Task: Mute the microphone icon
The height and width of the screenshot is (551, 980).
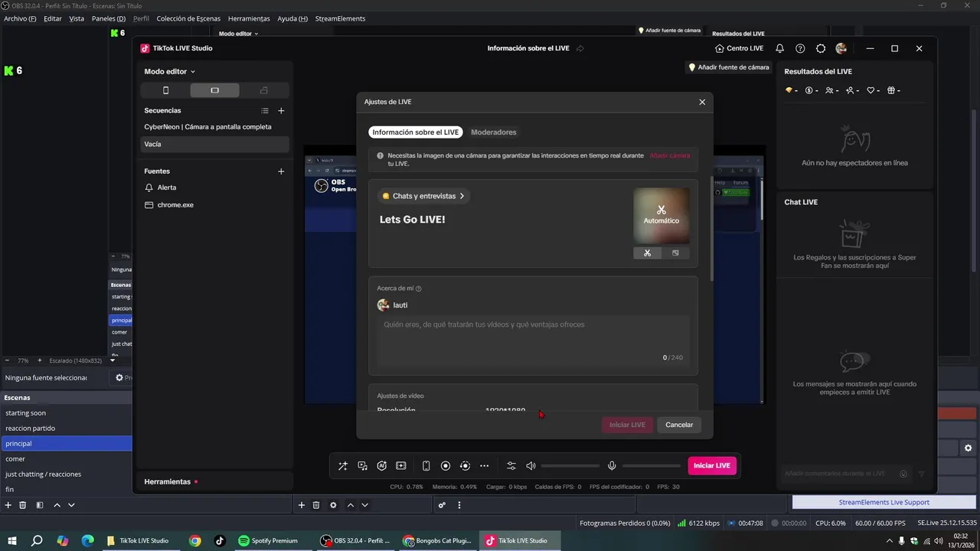Action: click(x=612, y=466)
